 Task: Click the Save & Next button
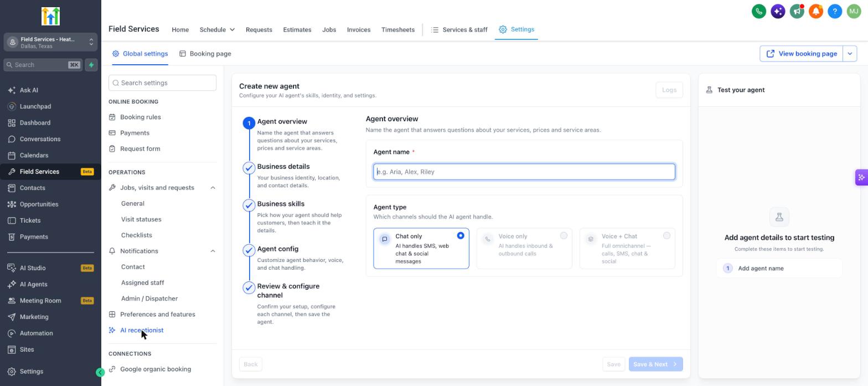[655, 364]
